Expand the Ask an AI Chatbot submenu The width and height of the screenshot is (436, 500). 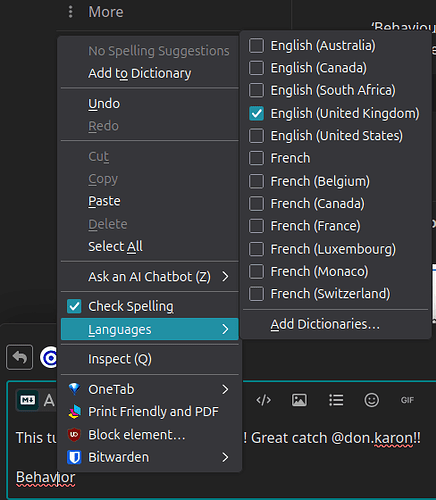tap(150, 276)
